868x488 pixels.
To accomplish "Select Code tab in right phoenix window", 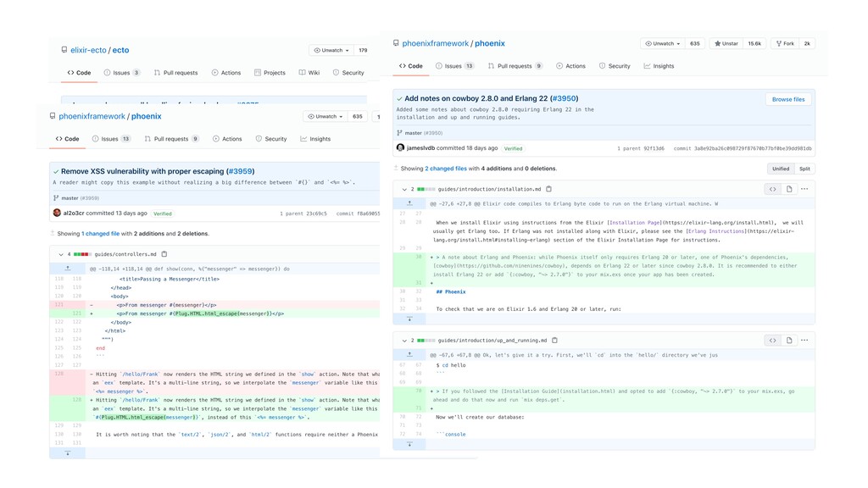I will [411, 66].
